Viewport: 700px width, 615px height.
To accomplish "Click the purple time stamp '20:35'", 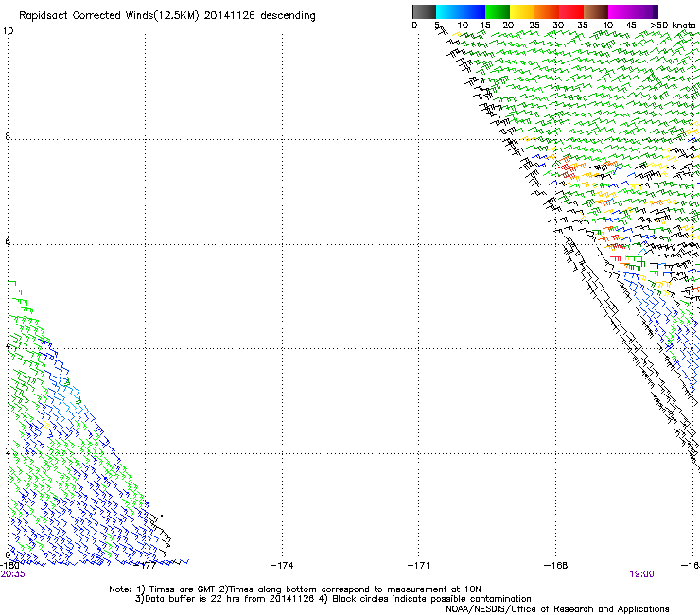I will tap(13, 574).
